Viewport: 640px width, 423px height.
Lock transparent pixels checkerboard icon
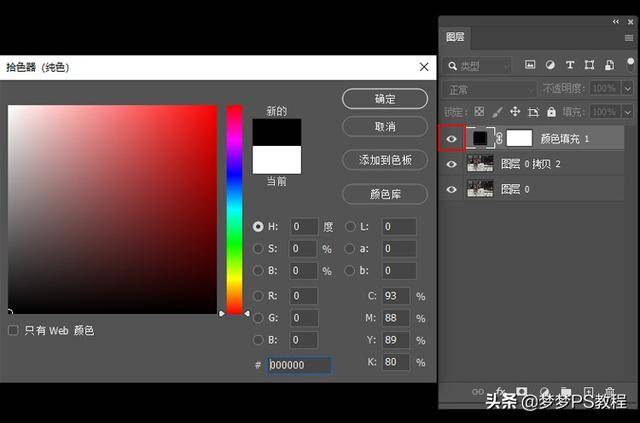click(x=479, y=111)
